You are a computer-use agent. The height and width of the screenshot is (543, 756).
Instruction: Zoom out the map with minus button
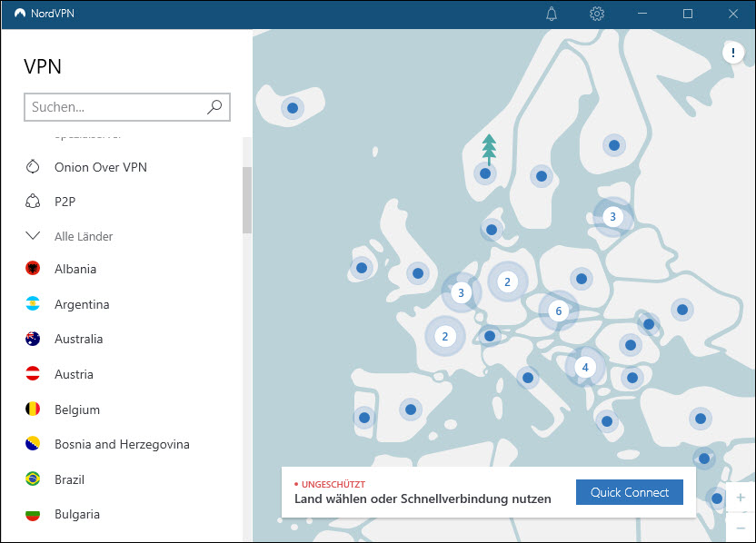(x=741, y=528)
